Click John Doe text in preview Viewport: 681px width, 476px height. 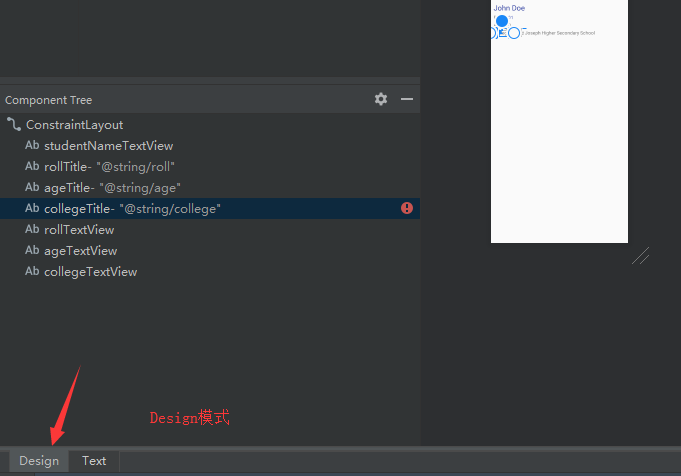click(x=509, y=8)
